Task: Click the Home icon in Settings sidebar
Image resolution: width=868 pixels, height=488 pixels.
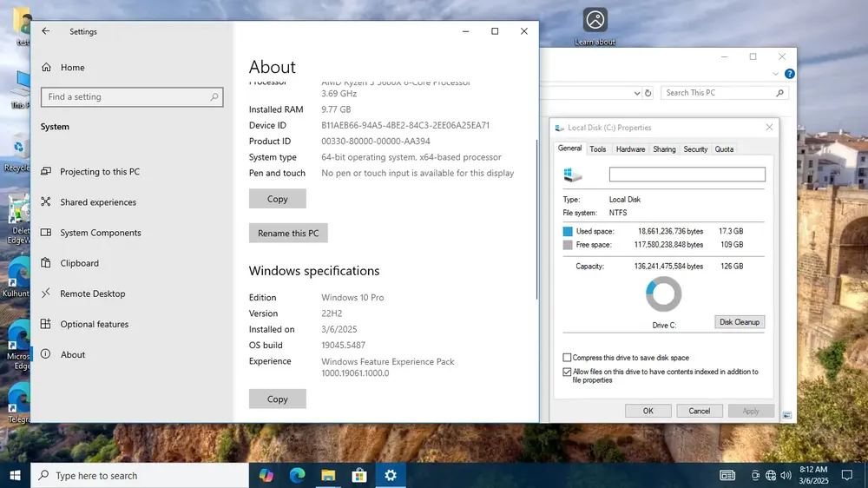Action: point(47,67)
